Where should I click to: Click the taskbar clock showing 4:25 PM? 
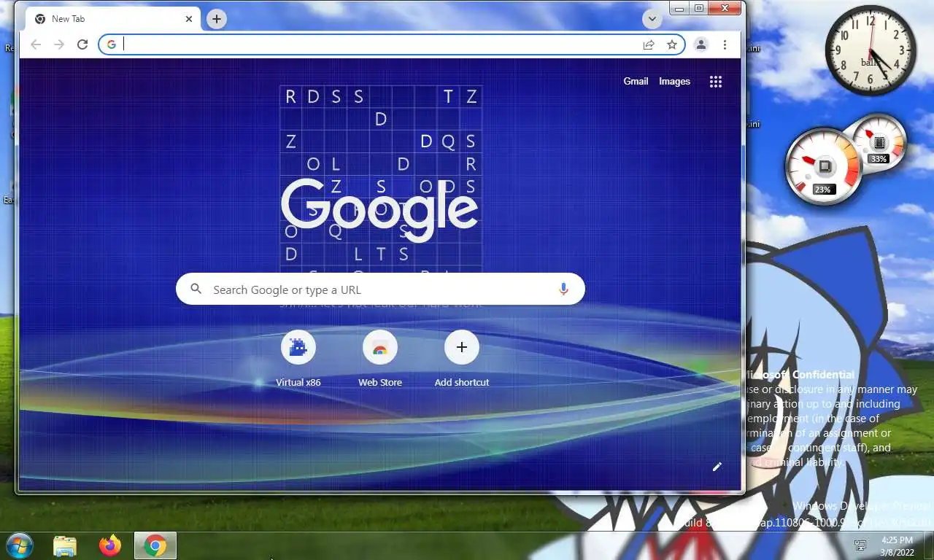point(897,545)
